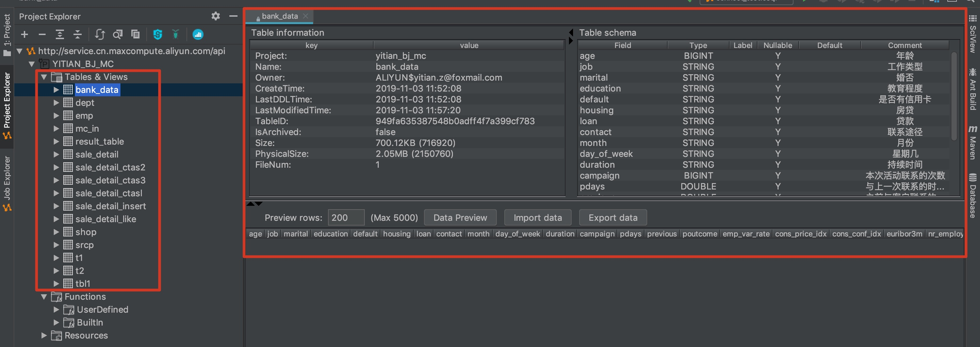Screen dimensions: 980x347
Task: Click the add (+) button in Project Explorer
Action: 24,34
